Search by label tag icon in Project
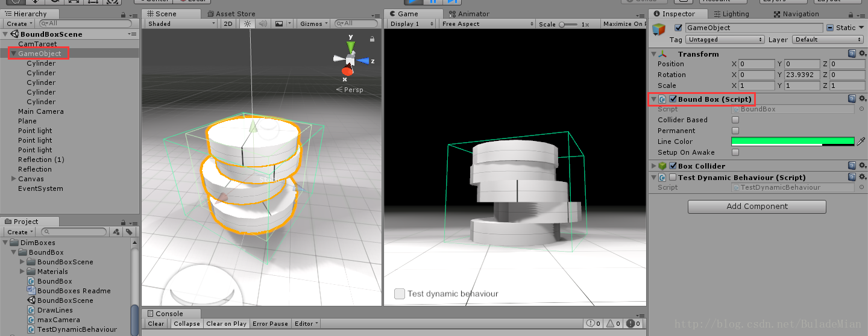868x336 pixels. coord(129,232)
